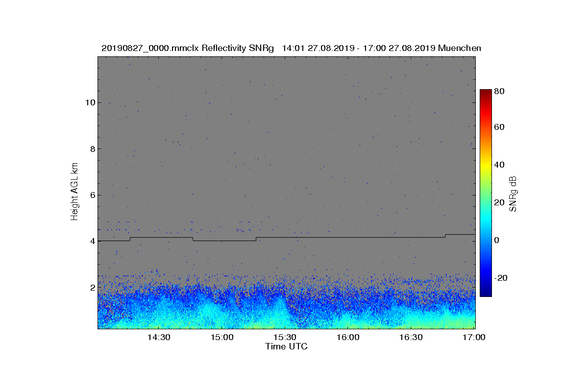Click the 'SNRg dB' colorbar label
This screenshot has width=588, height=392.
tap(513, 194)
